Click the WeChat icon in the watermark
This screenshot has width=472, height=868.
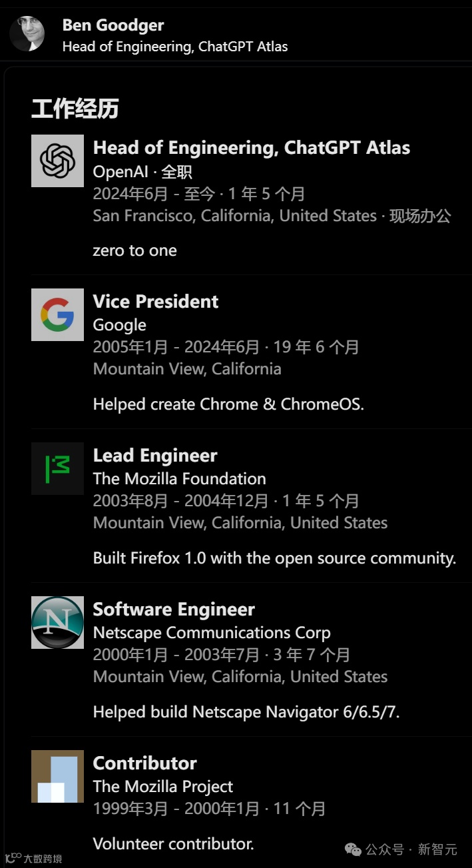point(354,849)
